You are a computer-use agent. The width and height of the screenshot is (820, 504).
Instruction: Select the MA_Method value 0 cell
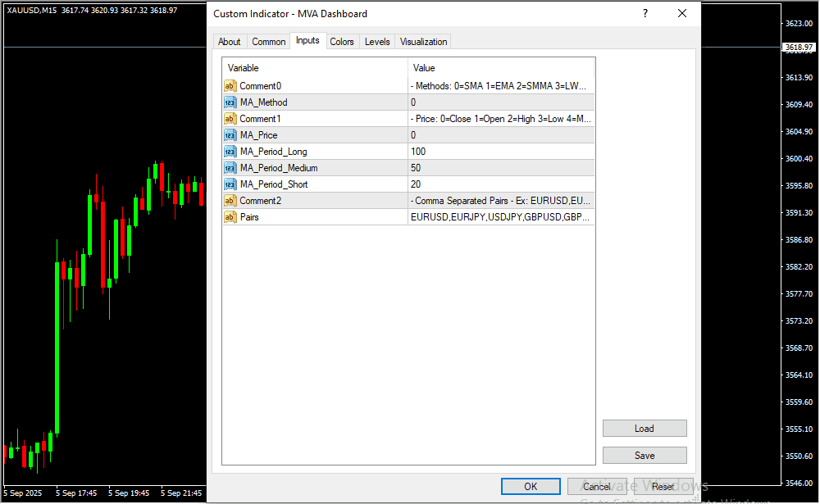(x=501, y=102)
